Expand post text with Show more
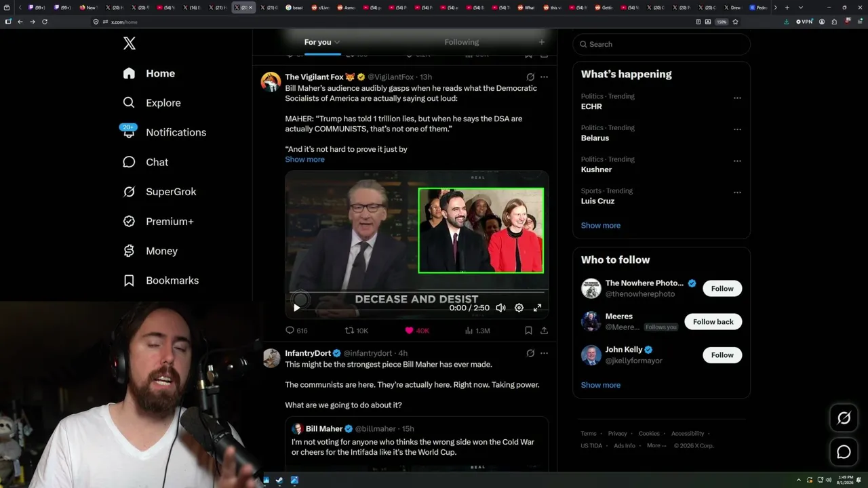The width and height of the screenshot is (868, 488). pos(304,159)
